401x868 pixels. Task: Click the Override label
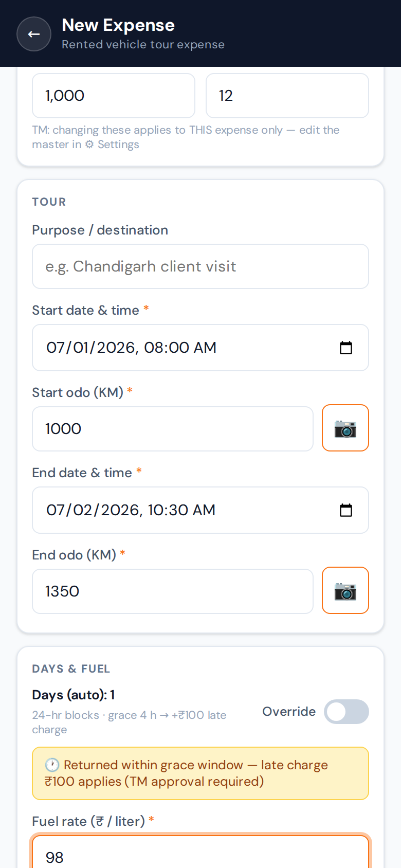(289, 712)
